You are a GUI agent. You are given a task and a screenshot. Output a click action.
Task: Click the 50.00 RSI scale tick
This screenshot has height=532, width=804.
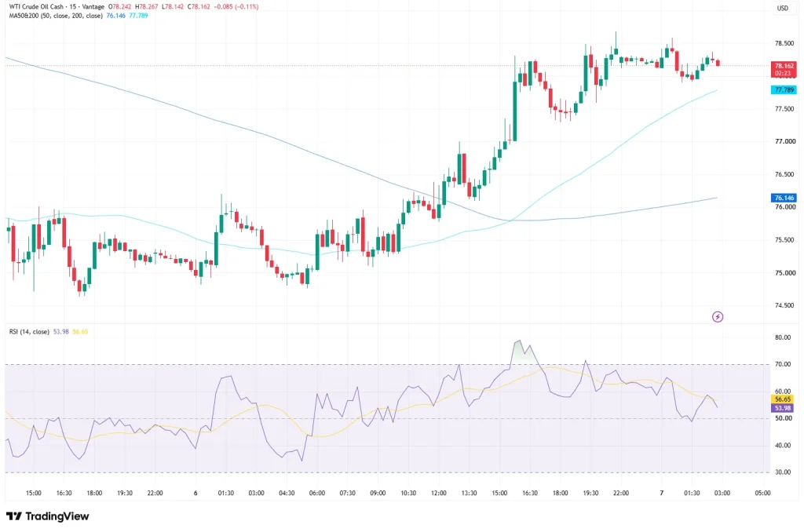pos(783,418)
